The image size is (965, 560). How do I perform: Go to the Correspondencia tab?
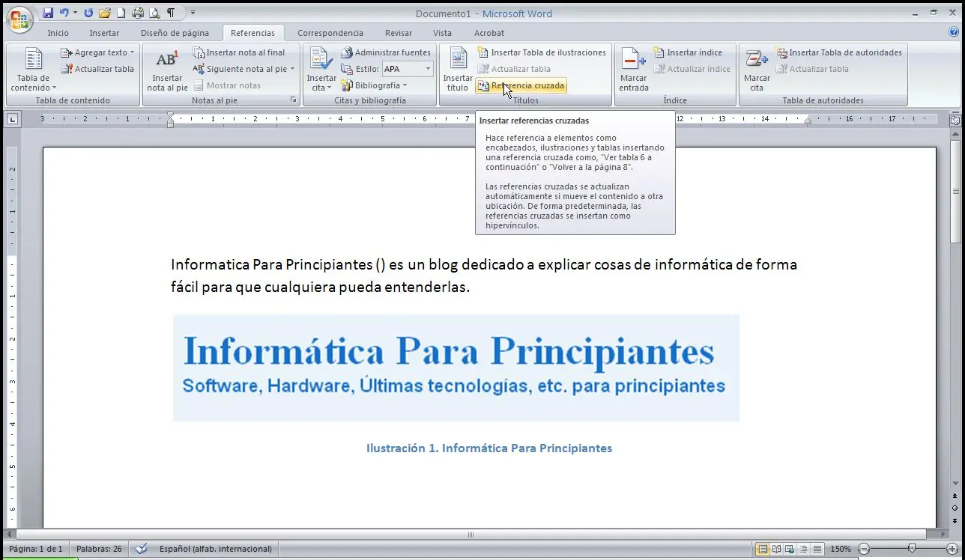point(330,33)
